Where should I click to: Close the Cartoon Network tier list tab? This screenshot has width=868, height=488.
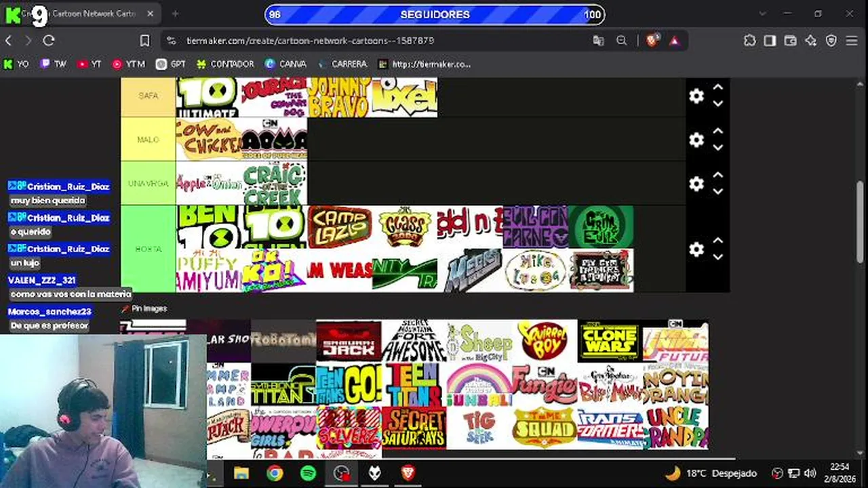[150, 14]
